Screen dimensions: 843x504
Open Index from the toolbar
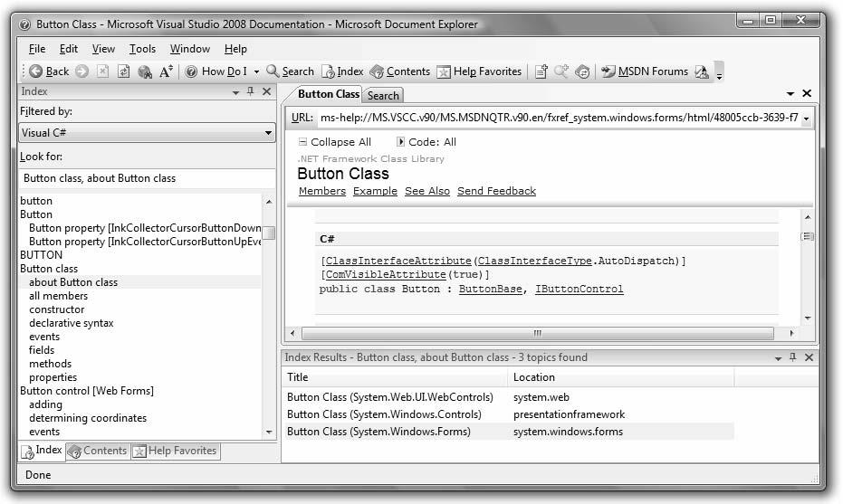click(x=342, y=71)
